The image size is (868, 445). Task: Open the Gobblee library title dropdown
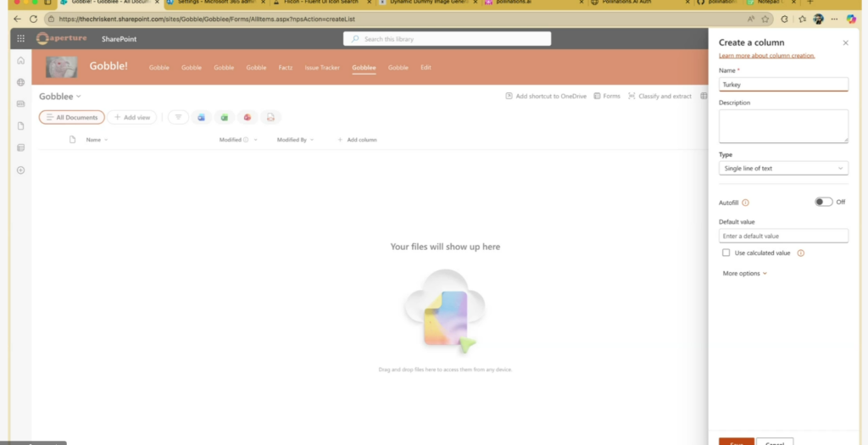pos(60,97)
